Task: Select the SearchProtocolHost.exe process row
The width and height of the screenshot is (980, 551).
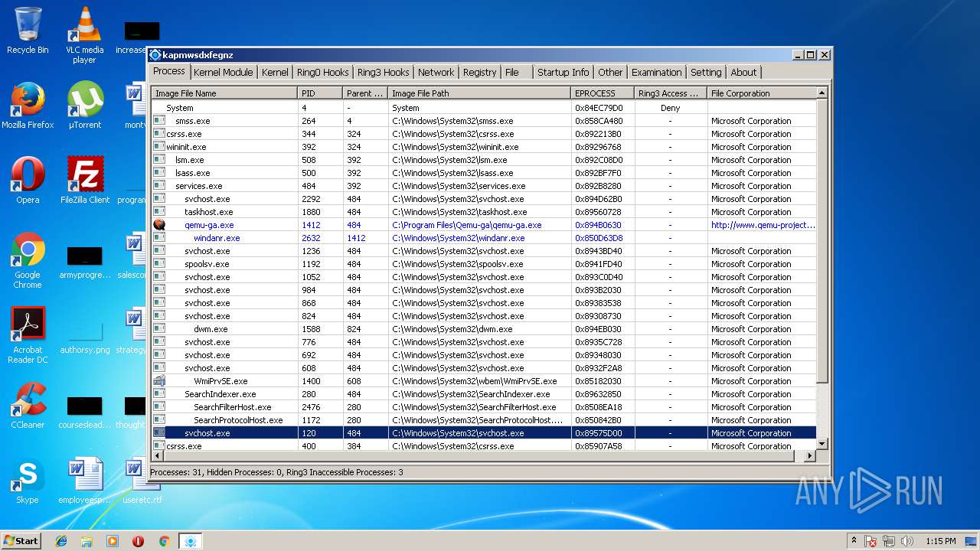Action: (484, 420)
